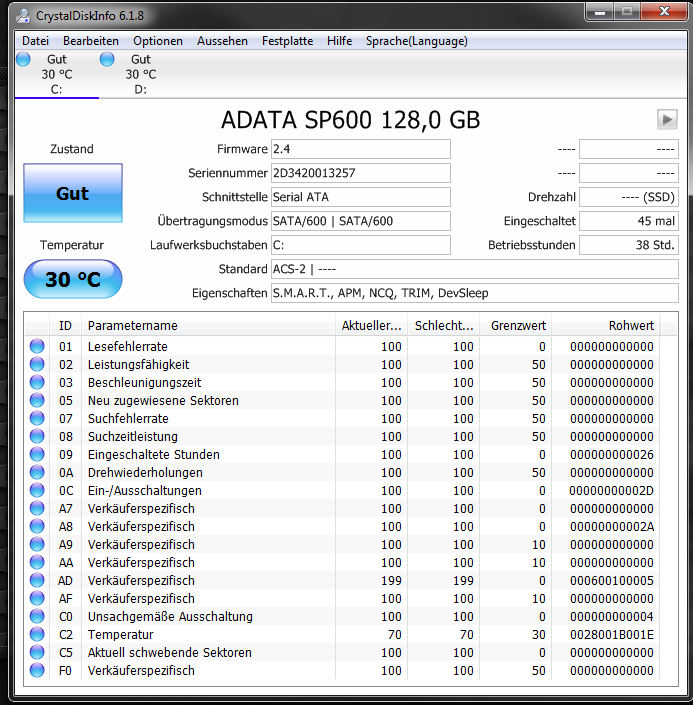Click the Schlecht... column header
The width and height of the screenshot is (693, 705).
443,326
